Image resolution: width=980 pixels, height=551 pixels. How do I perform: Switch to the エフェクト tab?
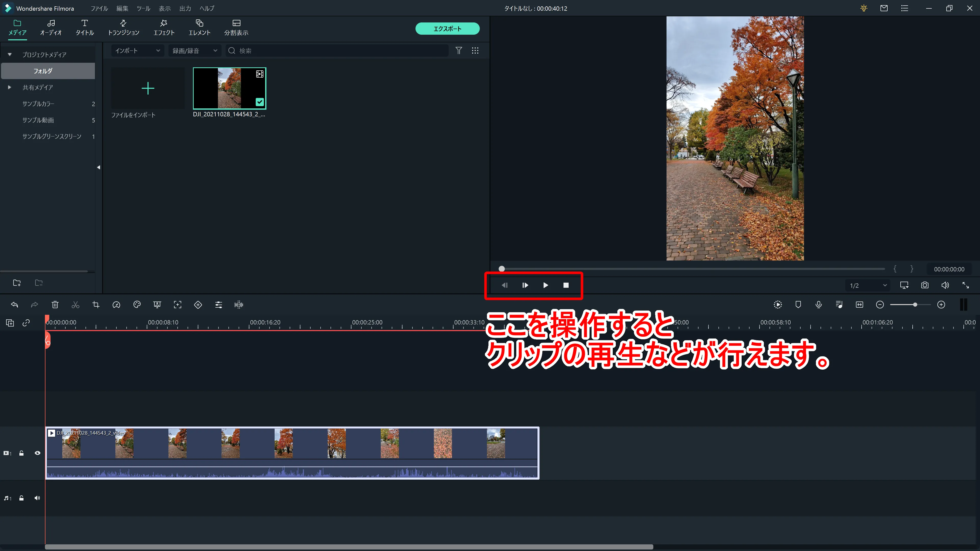point(164,28)
